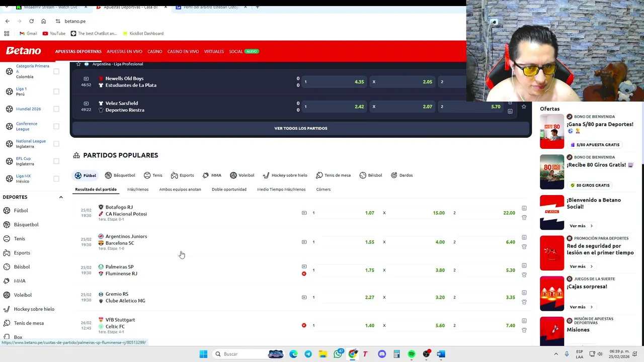Favorite the Velez Sarsfield match with star

coord(524,107)
